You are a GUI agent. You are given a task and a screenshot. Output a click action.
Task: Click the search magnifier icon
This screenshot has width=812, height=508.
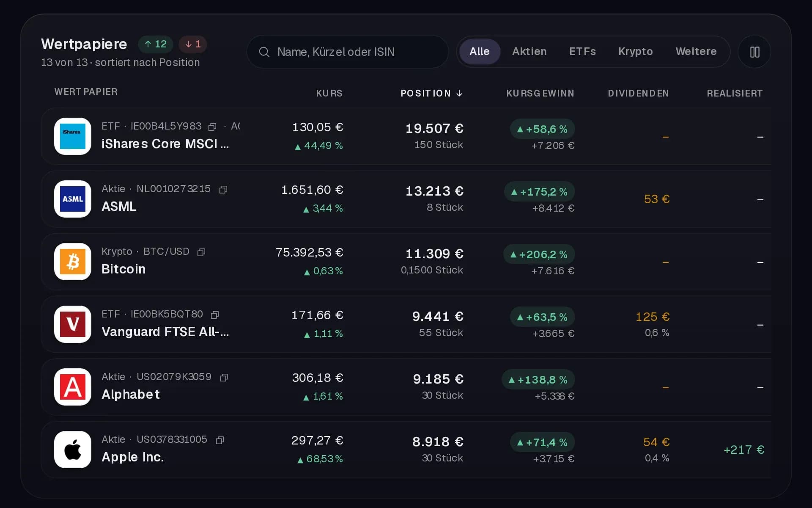264,52
